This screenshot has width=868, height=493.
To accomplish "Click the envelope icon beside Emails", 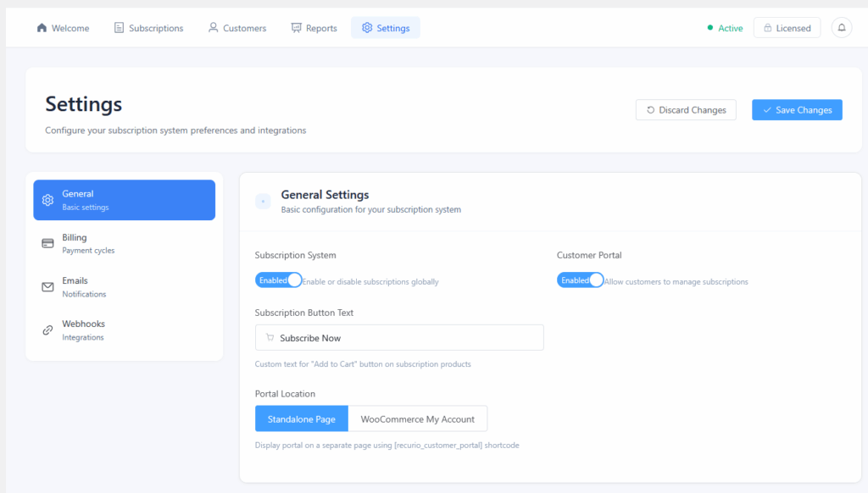I will tap(47, 287).
